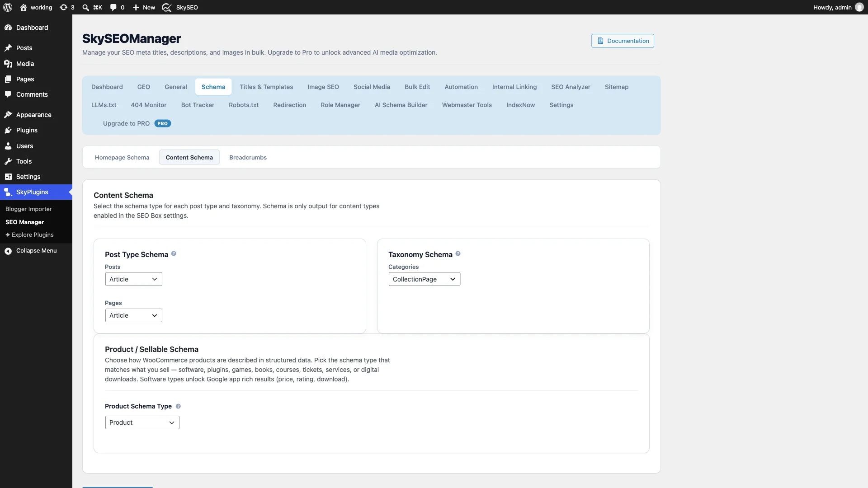Click the Media icon in the sidebar
Image resolution: width=868 pixels, height=488 pixels.
pyautogui.click(x=8, y=64)
